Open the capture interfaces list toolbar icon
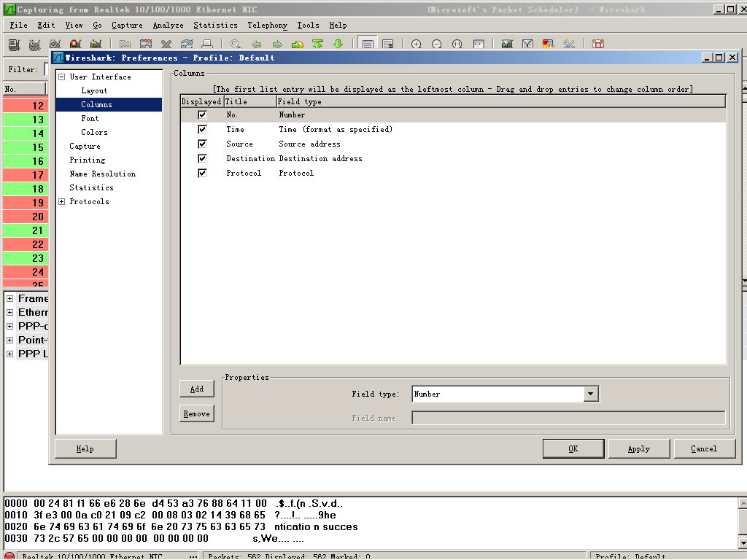Viewport: 747px width, 560px height. tap(15, 44)
